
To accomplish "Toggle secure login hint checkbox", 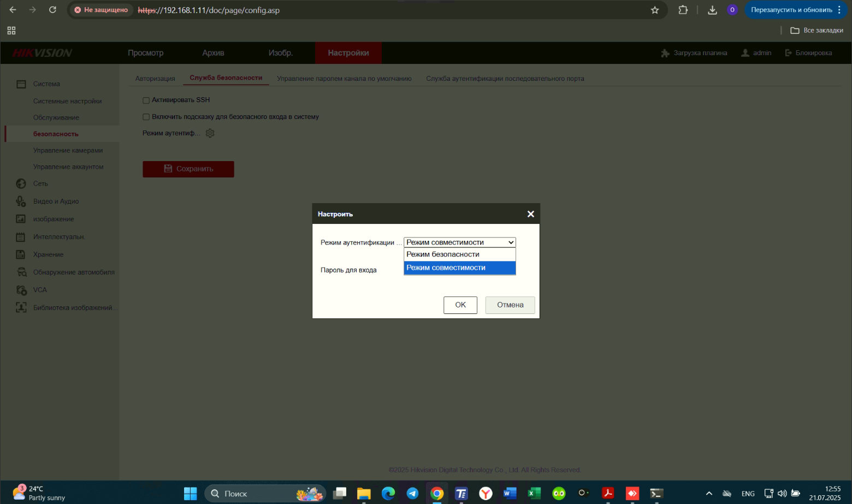I will point(146,117).
